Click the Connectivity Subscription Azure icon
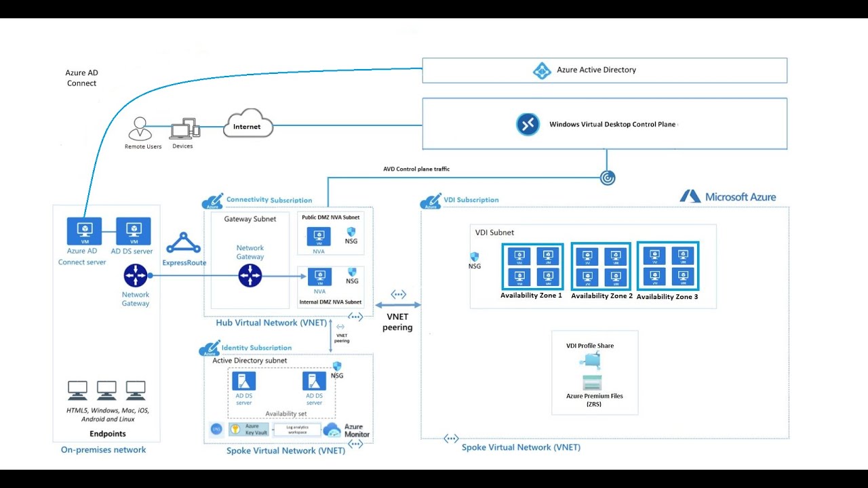This screenshot has height=488, width=868. pyautogui.click(x=212, y=201)
